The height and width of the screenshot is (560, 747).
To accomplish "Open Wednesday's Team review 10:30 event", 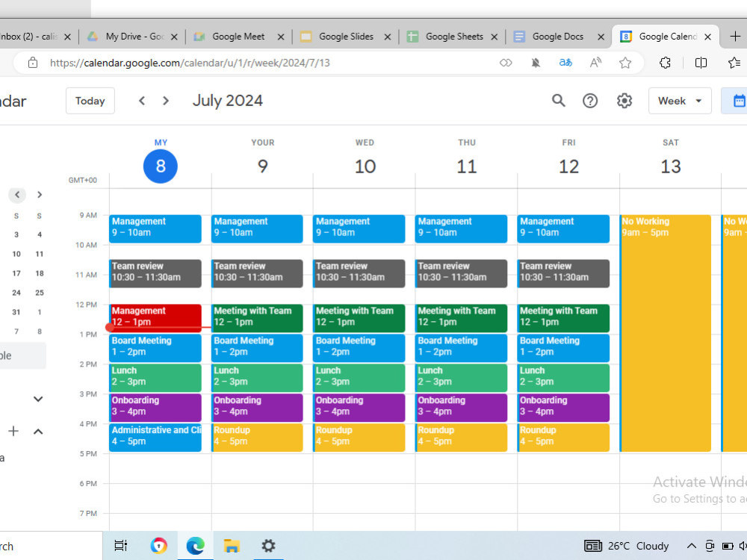I will 359,273.
